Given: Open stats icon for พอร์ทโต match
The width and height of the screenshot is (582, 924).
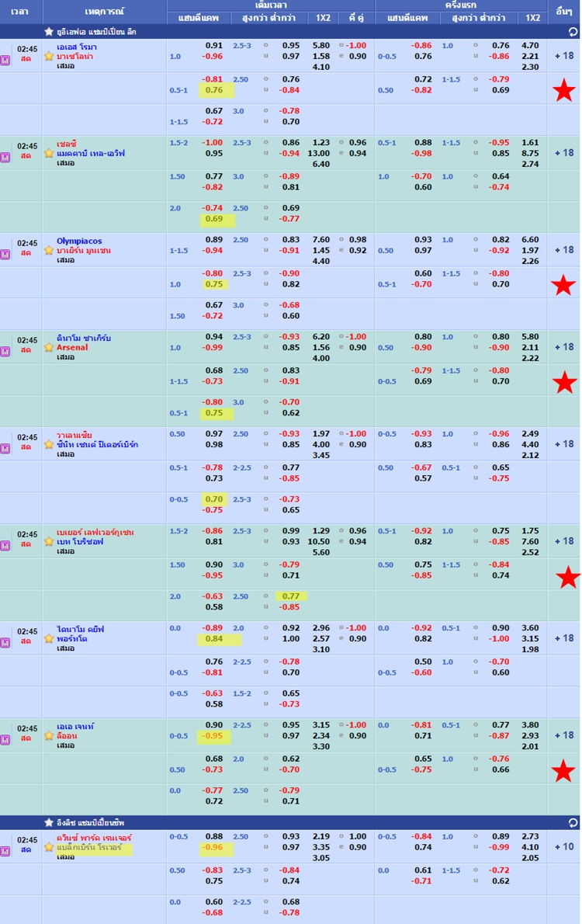Looking at the screenshot, I should pos(5,643).
